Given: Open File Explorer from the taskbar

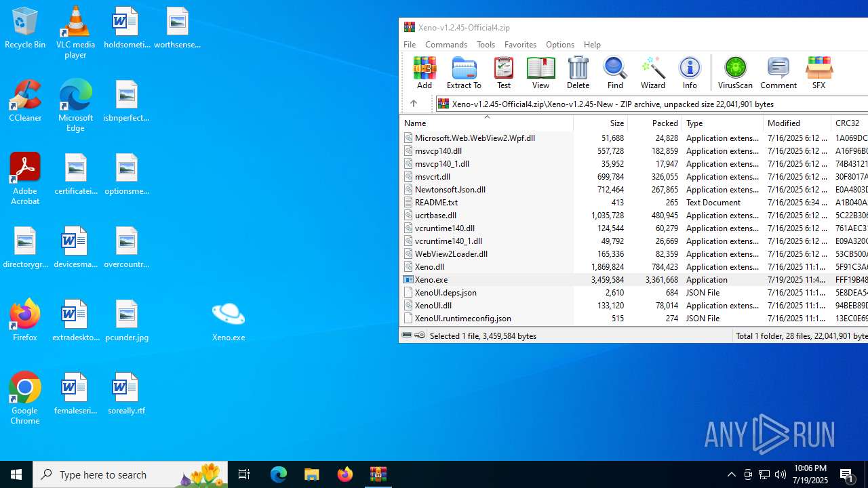Looking at the screenshot, I should pos(312,474).
